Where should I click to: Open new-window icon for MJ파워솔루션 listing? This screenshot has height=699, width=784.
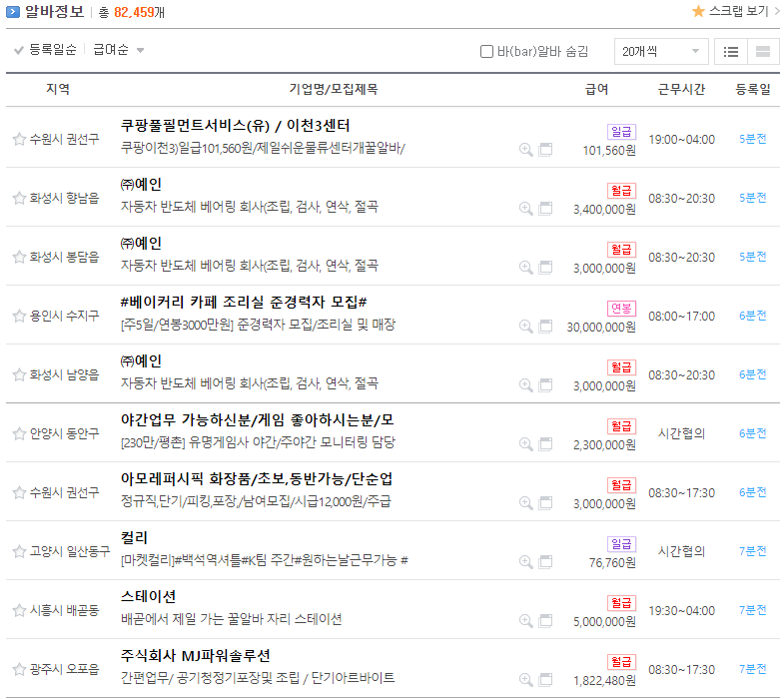tap(545, 680)
